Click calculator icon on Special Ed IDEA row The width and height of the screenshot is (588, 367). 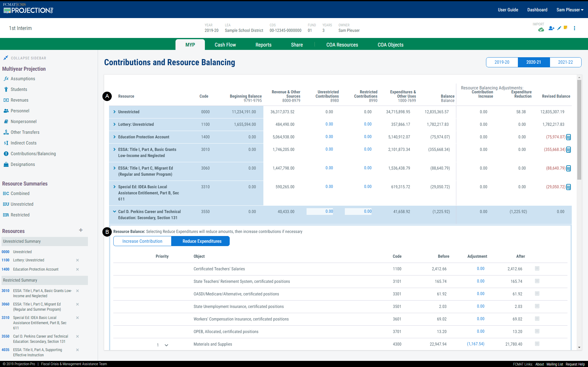(569, 187)
